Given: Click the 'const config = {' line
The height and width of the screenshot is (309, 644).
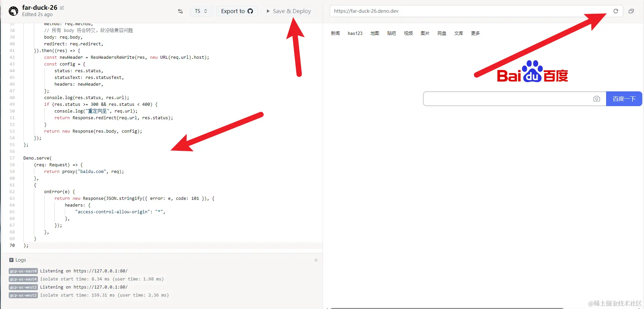Looking at the screenshot, I should click(x=65, y=64).
